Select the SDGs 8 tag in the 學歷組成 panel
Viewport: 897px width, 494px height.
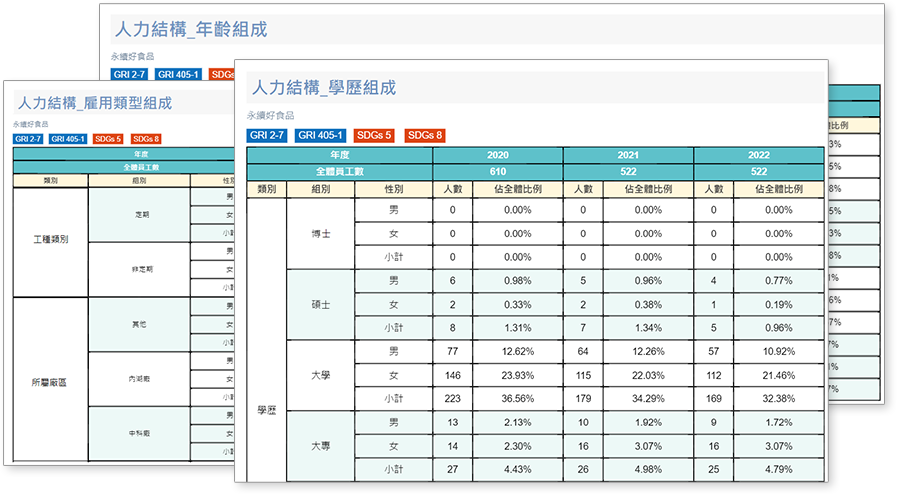[425, 135]
